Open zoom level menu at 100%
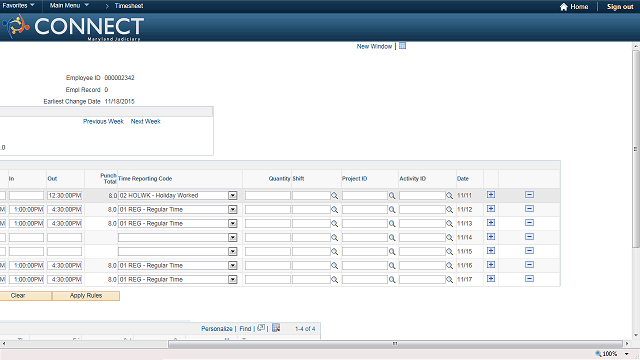This screenshot has height=360, width=640. [x=627, y=354]
